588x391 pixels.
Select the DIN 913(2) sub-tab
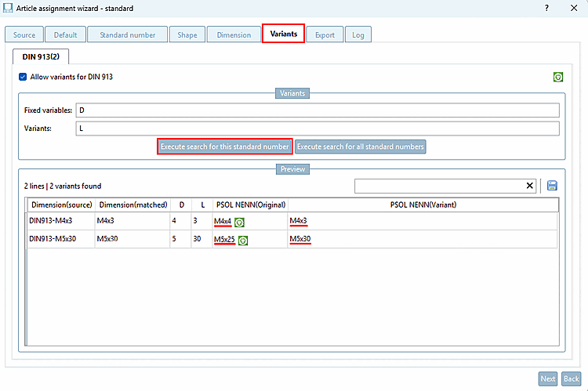tap(41, 56)
